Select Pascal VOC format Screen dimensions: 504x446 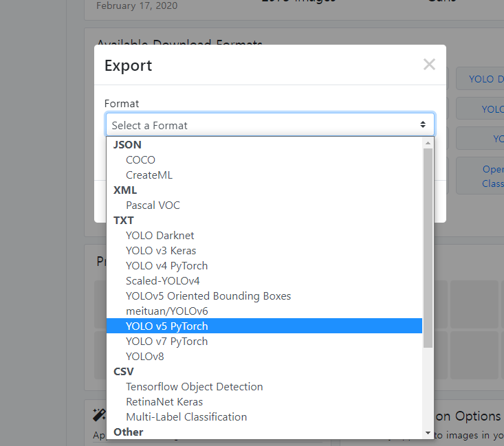point(264,205)
